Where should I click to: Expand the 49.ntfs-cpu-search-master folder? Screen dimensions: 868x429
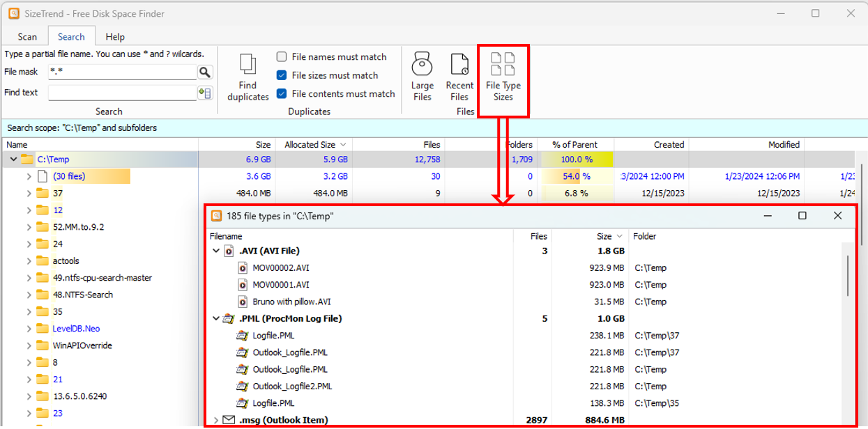[x=29, y=278]
